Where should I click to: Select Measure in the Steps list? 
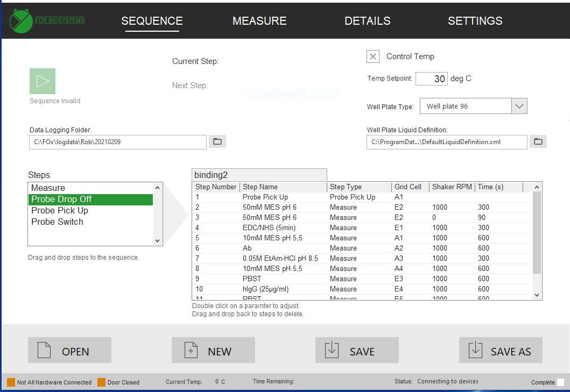pyautogui.click(x=90, y=188)
